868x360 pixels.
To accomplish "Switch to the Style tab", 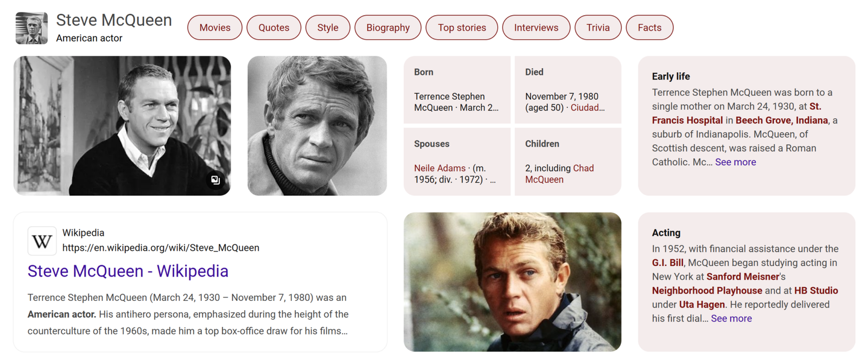I will [x=328, y=28].
